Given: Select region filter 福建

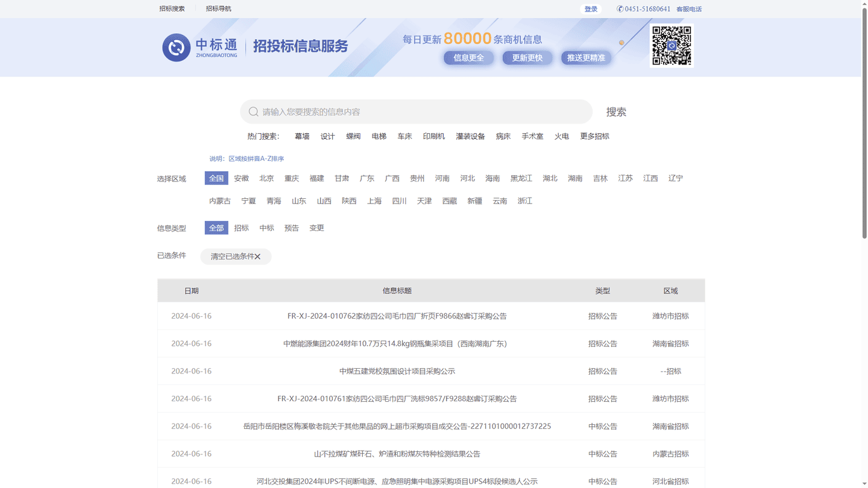Looking at the screenshot, I should (x=316, y=178).
